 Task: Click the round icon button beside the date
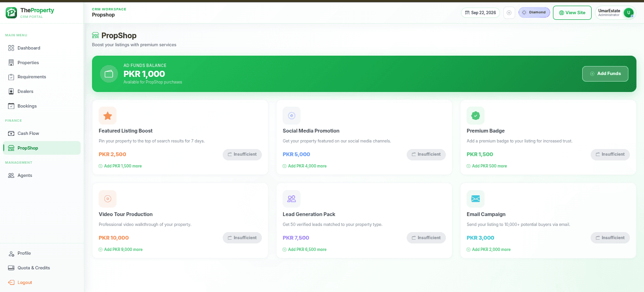[x=509, y=13]
